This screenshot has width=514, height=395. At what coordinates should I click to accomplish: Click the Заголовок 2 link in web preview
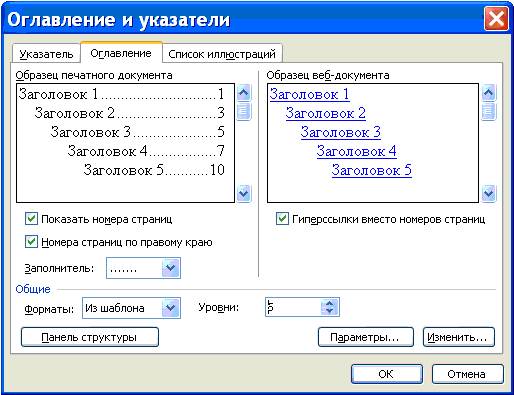click(x=325, y=113)
